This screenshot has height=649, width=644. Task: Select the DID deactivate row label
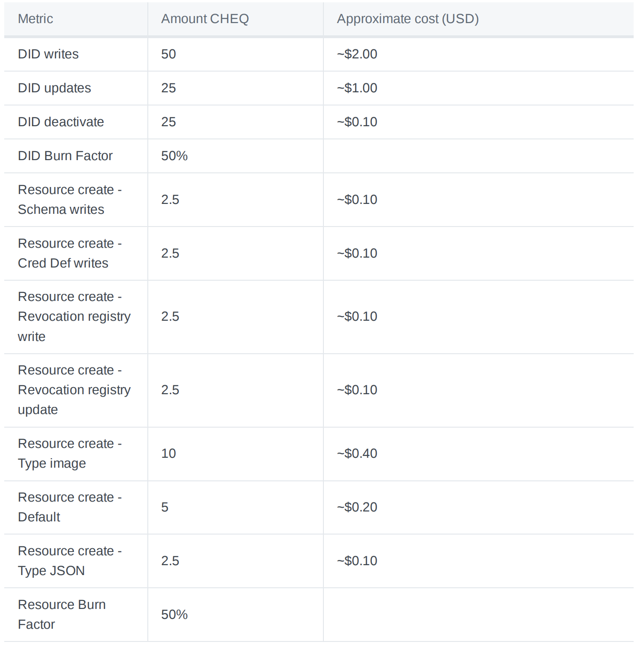point(61,122)
